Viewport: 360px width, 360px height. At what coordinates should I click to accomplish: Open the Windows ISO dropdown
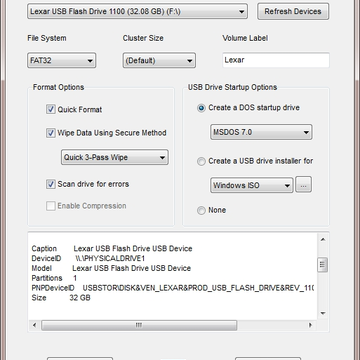252,185
